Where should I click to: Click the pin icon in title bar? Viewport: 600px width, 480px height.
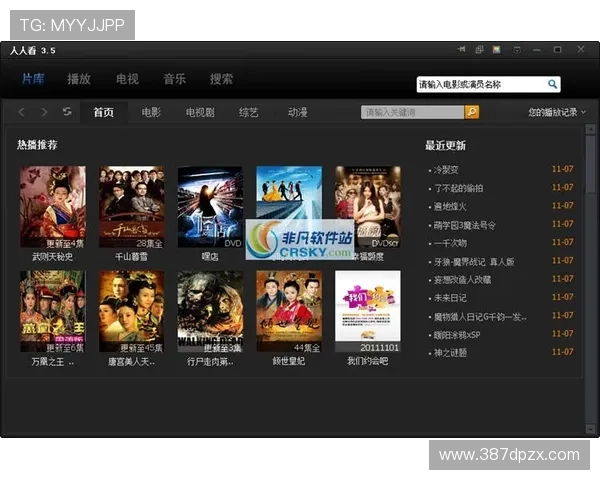462,49
